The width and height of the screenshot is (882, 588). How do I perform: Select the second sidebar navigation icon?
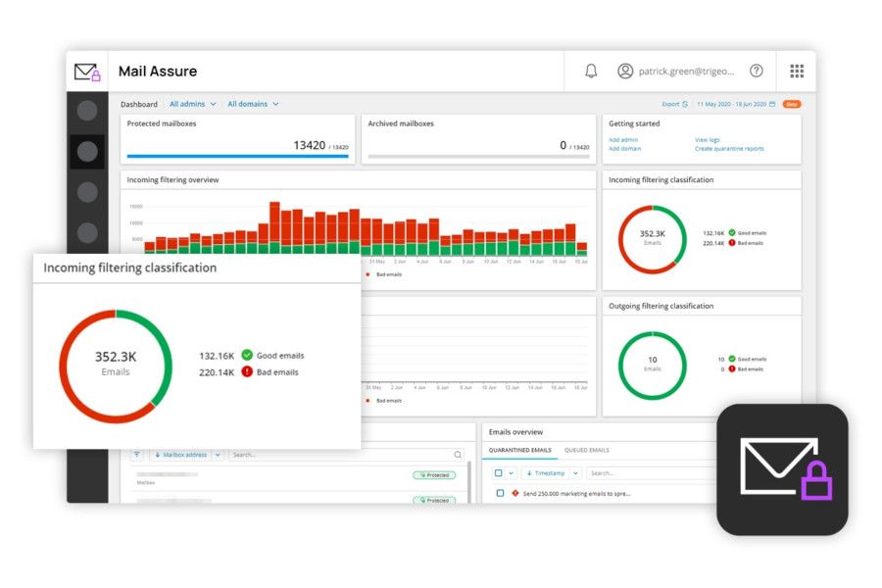87,151
